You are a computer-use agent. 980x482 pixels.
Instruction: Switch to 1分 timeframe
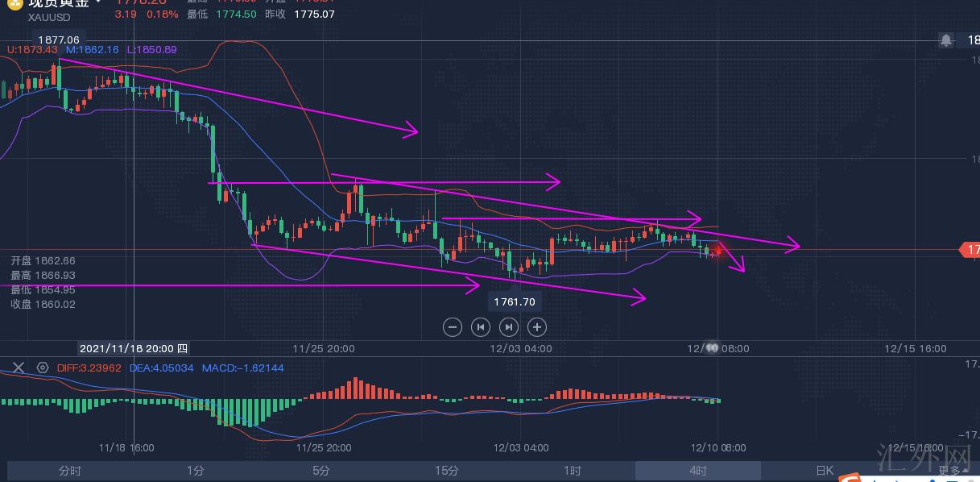click(x=196, y=471)
